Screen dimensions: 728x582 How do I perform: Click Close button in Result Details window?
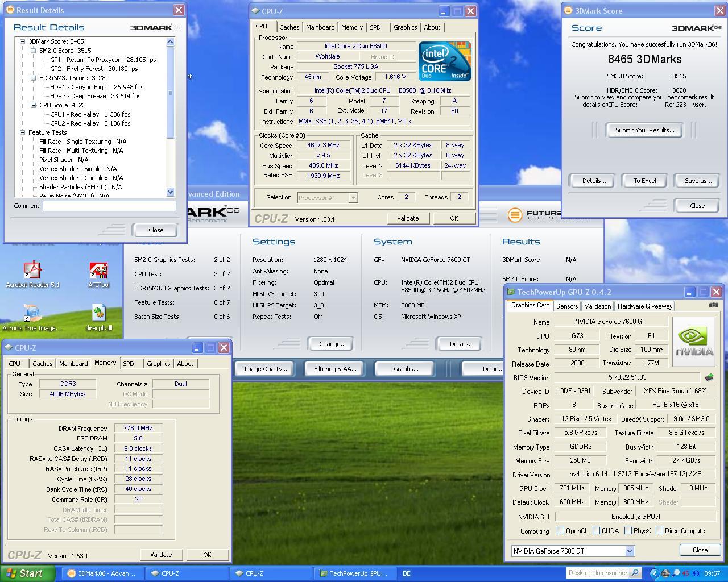pos(156,230)
